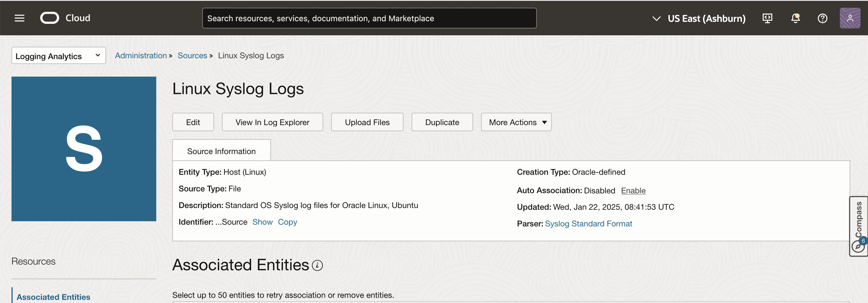The width and height of the screenshot is (868, 303).
Task: Select Associated Entities in Resources
Action: coord(53,297)
